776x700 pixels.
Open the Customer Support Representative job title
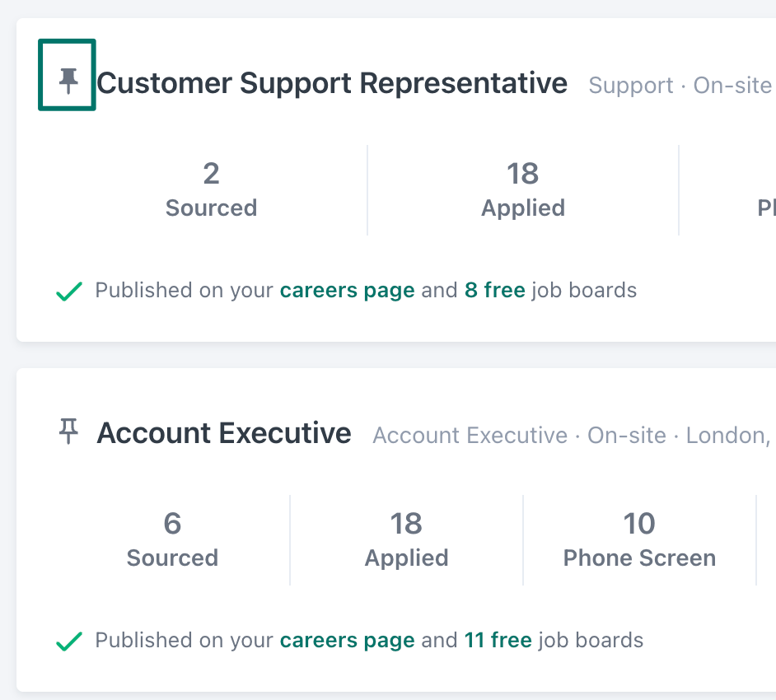pos(332,83)
